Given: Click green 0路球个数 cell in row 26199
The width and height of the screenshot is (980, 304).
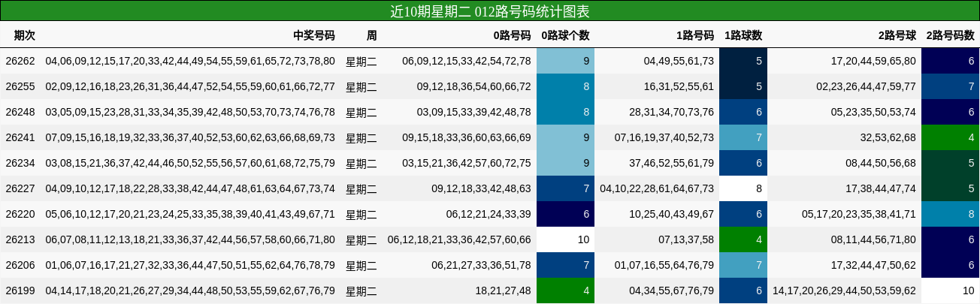Looking at the screenshot, I should (x=566, y=290).
